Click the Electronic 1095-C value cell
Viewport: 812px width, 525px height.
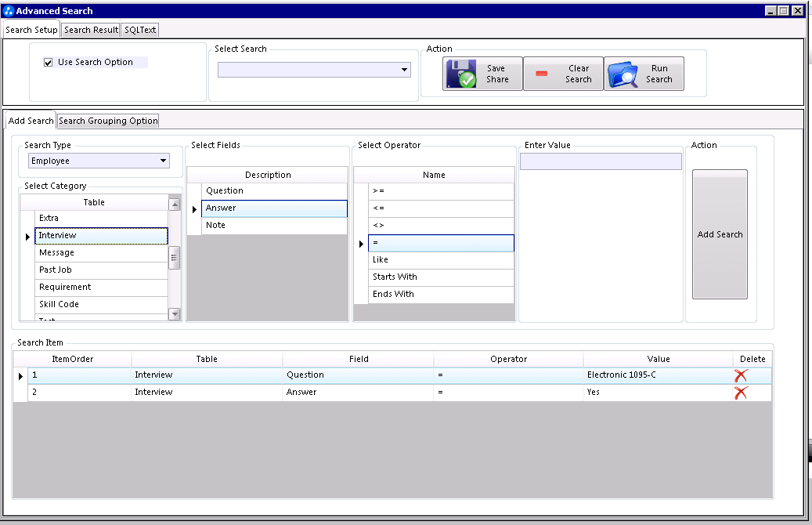pyautogui.click(x=659, y=375)
